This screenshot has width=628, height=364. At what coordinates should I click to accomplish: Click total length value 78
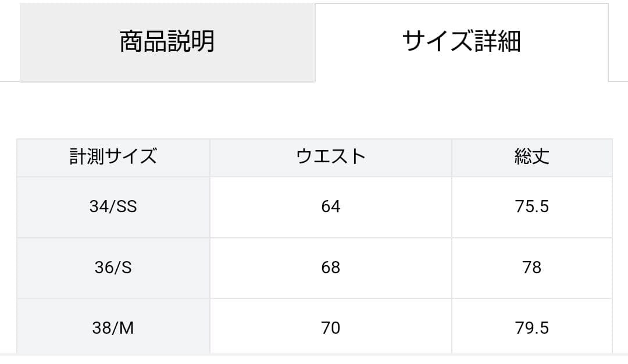pos(532,267)
